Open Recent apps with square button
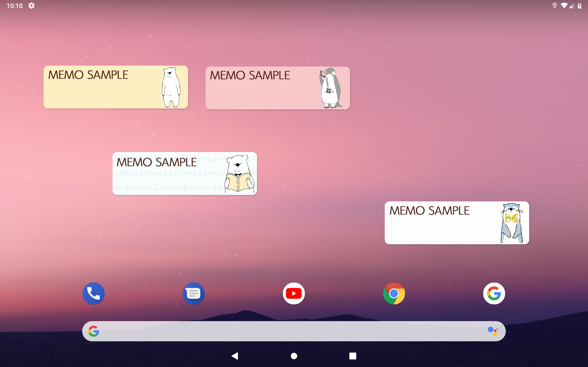Viewport: 588px width, 367px height. (x=353, y=356)
